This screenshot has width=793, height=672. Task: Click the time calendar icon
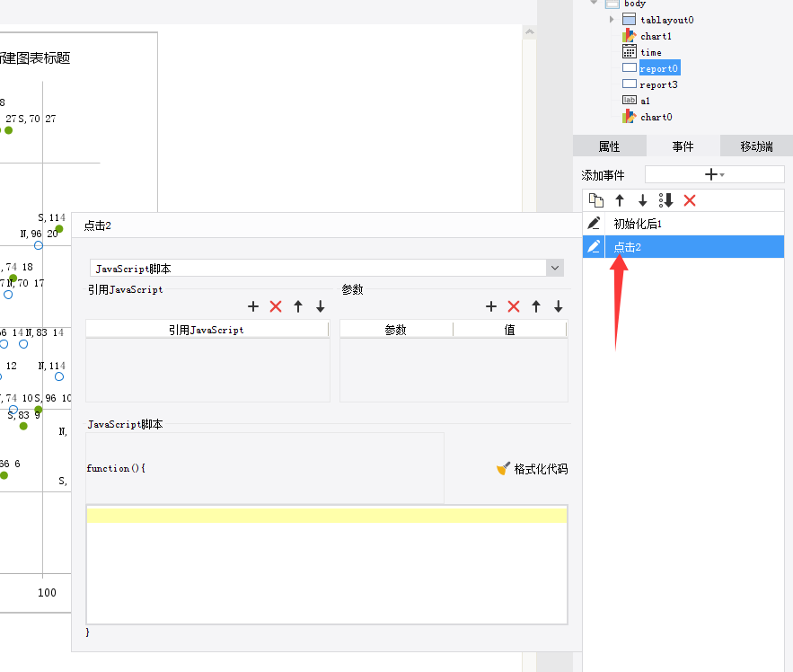click(630, 51)
